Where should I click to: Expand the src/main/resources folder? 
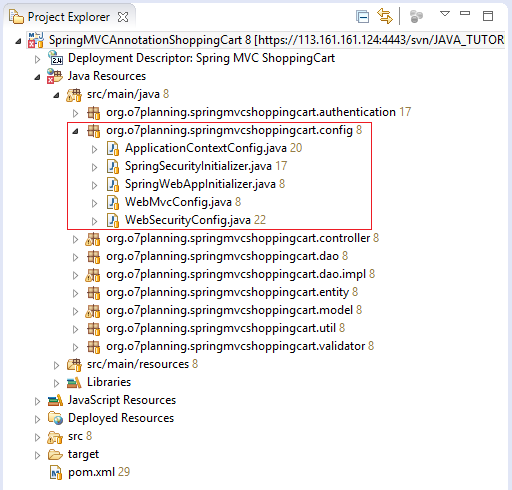56,365
